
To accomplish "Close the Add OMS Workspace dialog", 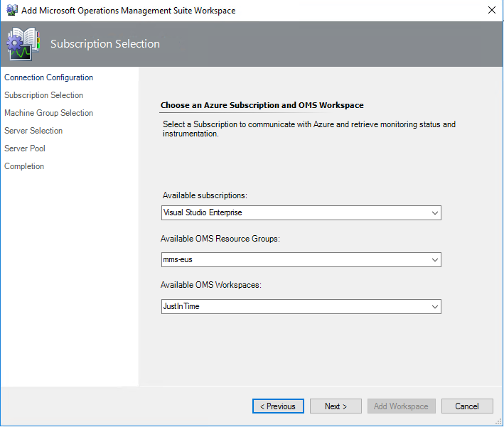I will point(491,11).
